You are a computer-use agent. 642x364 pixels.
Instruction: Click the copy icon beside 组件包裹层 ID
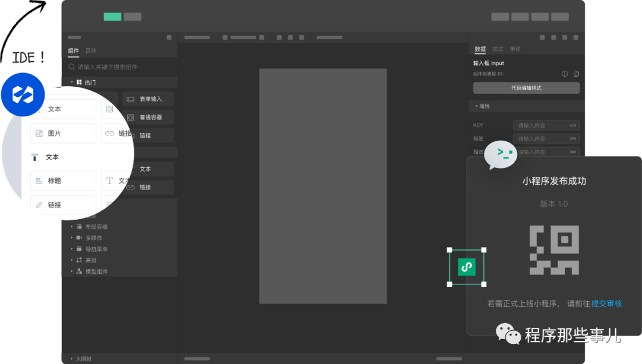tap(576, 74)
